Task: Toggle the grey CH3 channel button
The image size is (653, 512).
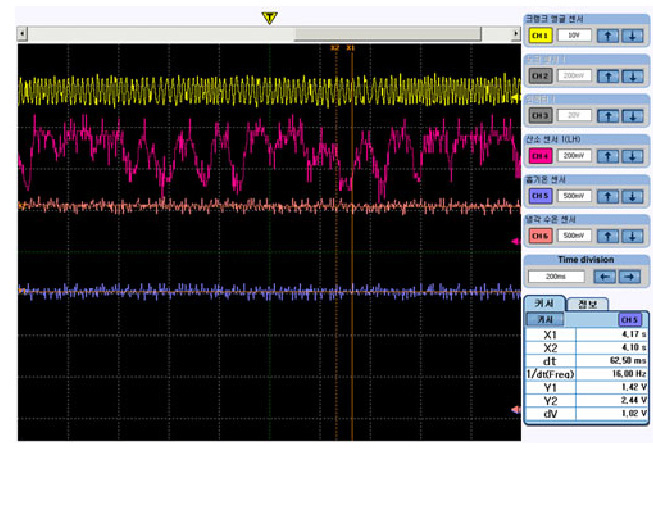Action: (540, 116)
